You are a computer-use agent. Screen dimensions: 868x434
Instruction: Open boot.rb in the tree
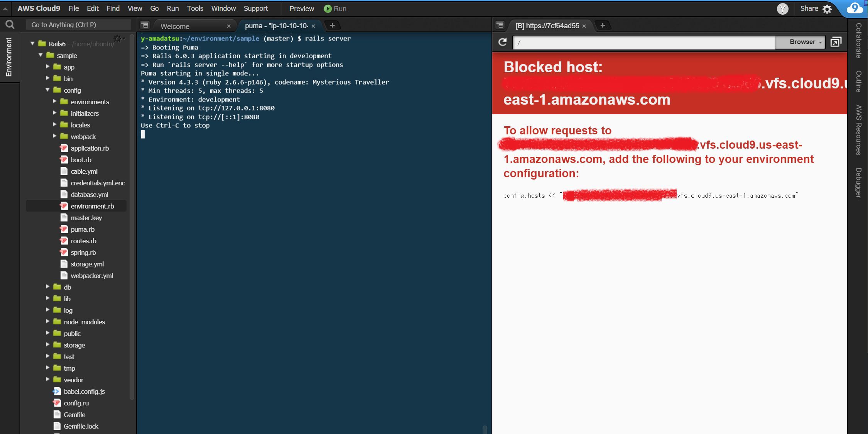point(81,159)
